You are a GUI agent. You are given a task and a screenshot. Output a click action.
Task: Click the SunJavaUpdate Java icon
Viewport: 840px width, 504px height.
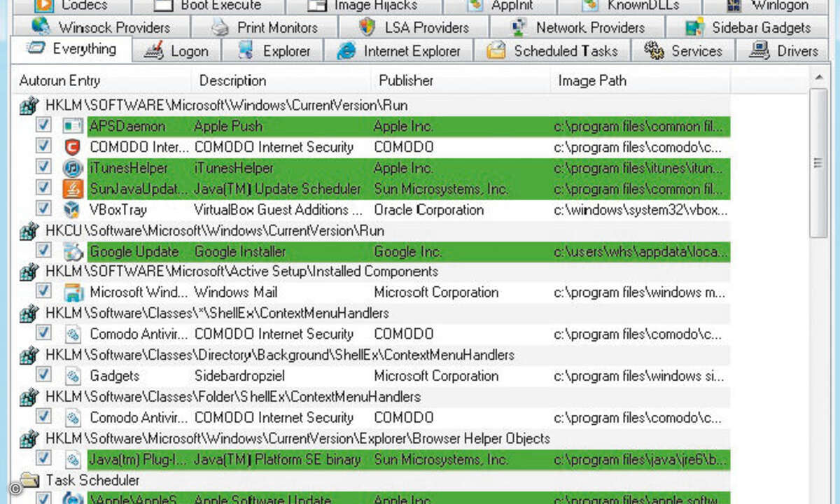pyautogui.click(x=72, y=189)
